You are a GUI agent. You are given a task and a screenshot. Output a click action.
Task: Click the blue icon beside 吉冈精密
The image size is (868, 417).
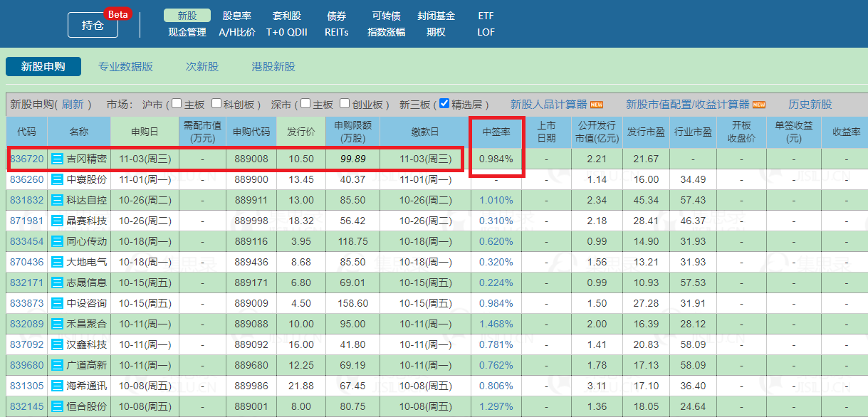tap(58, 159)
